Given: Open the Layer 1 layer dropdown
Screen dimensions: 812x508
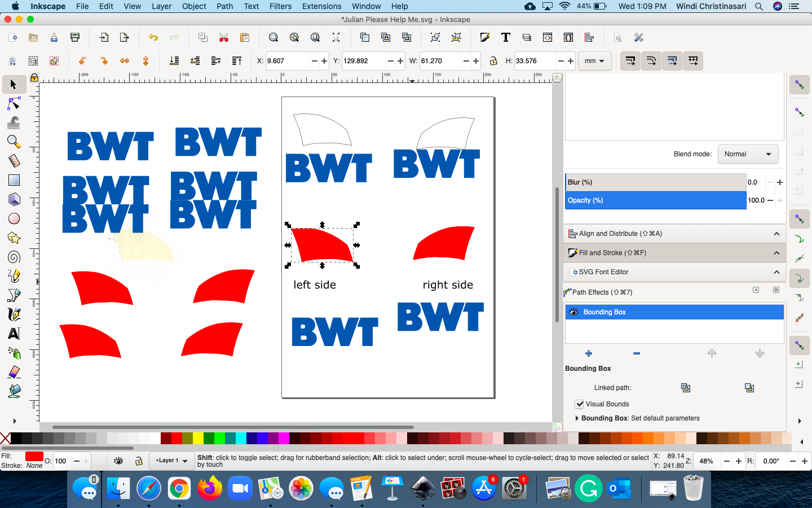Looking at the screenshot, I should point(172,461).
